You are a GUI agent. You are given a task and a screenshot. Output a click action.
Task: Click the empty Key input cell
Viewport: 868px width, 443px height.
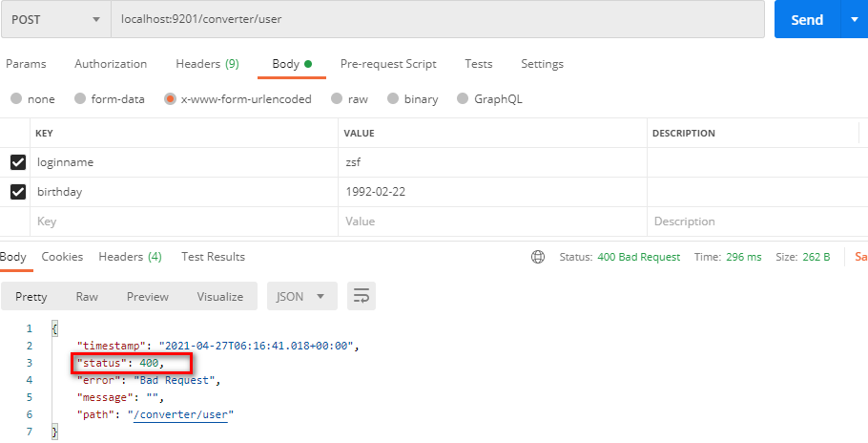[184, 221]
